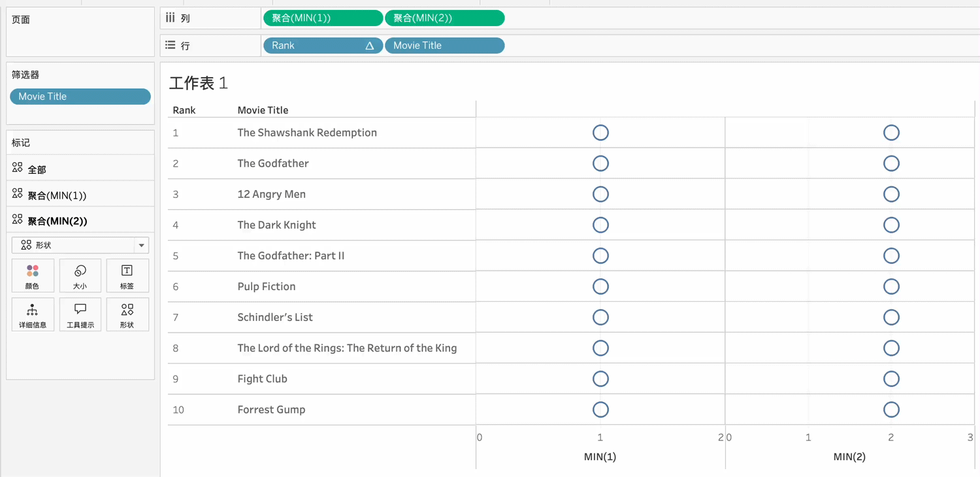Select the 聚合(MIN(2)) marks card section

tap(80, 220)
